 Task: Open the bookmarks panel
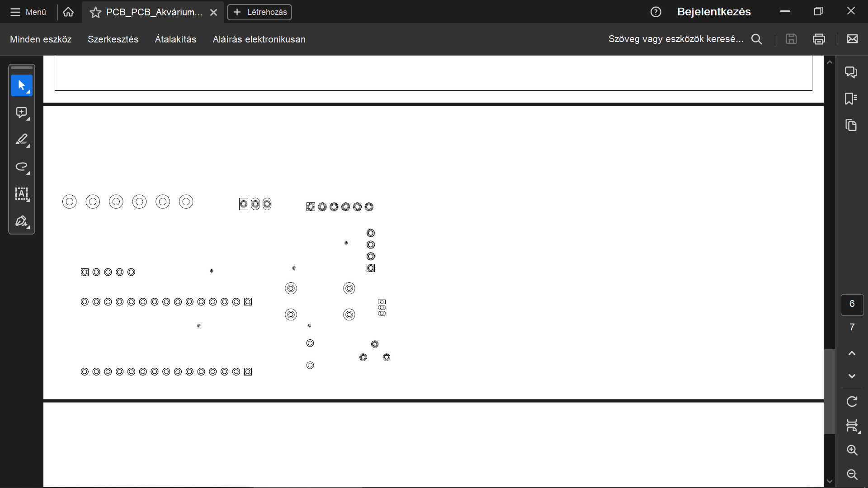[851, 99]
